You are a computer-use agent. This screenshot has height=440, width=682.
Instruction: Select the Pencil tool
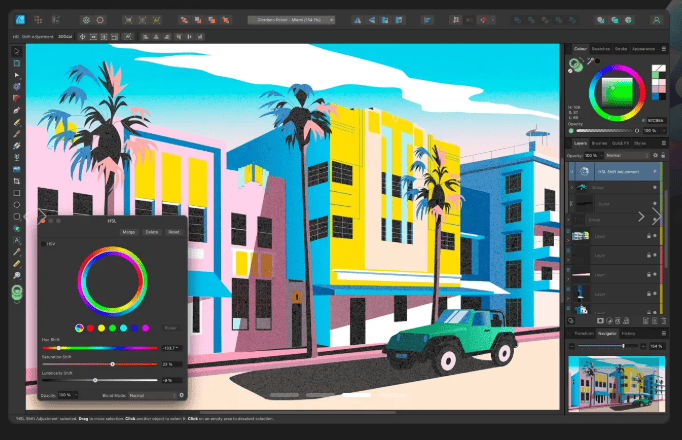point(17,122)
